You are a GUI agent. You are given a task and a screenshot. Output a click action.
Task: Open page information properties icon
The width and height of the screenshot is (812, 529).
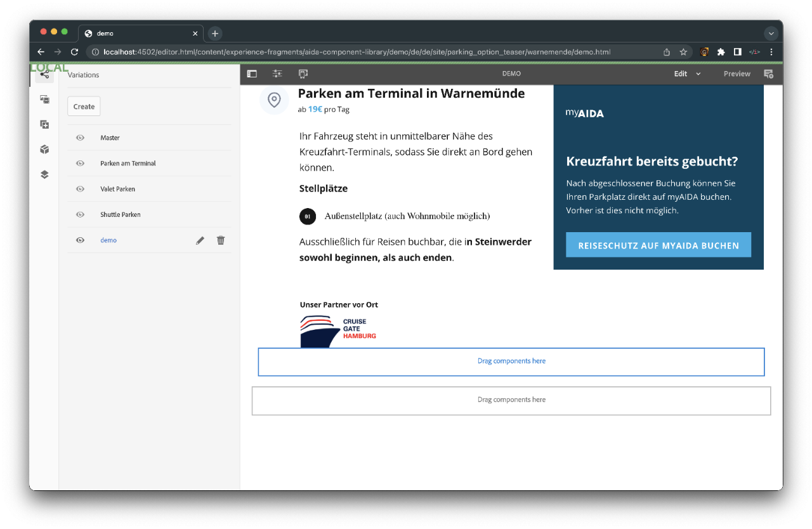tap(277, 74)
